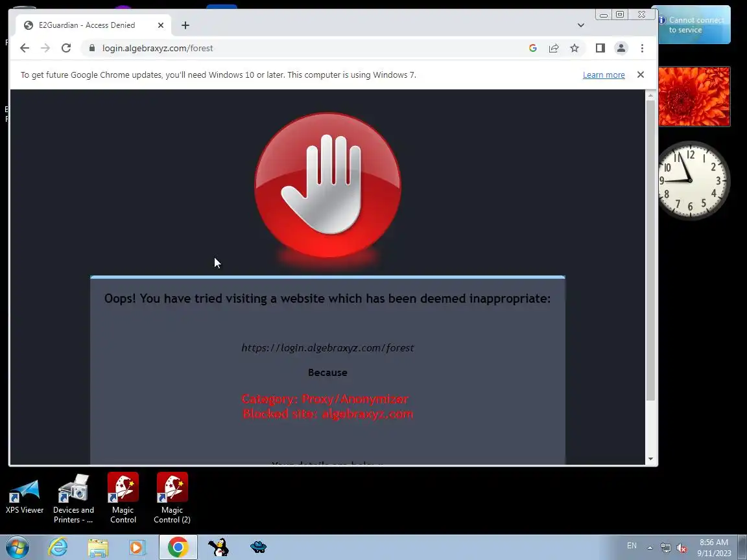The width and height of the screenshot is (747, 560).
Task: Click the Learn more link
Action: tap(604, 75)
